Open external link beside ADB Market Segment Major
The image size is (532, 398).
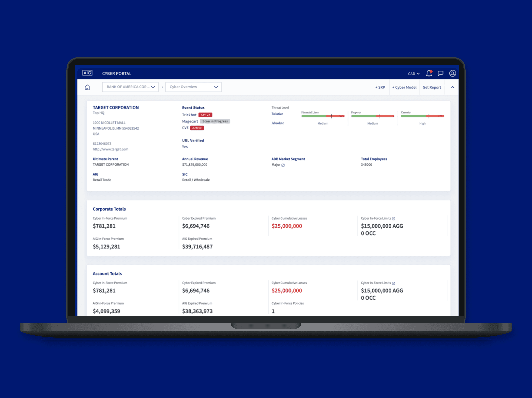pos(283,165)
